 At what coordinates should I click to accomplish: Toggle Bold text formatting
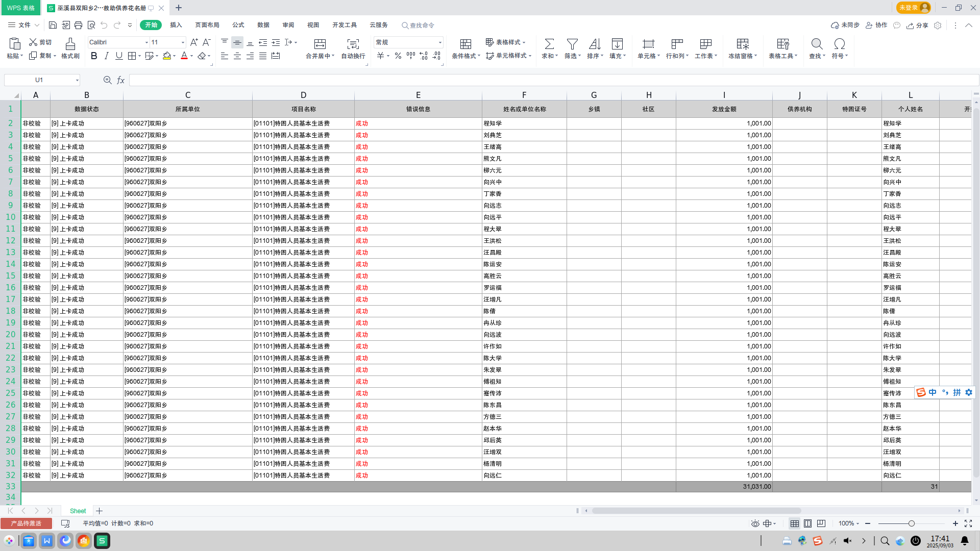pos(94,56)
